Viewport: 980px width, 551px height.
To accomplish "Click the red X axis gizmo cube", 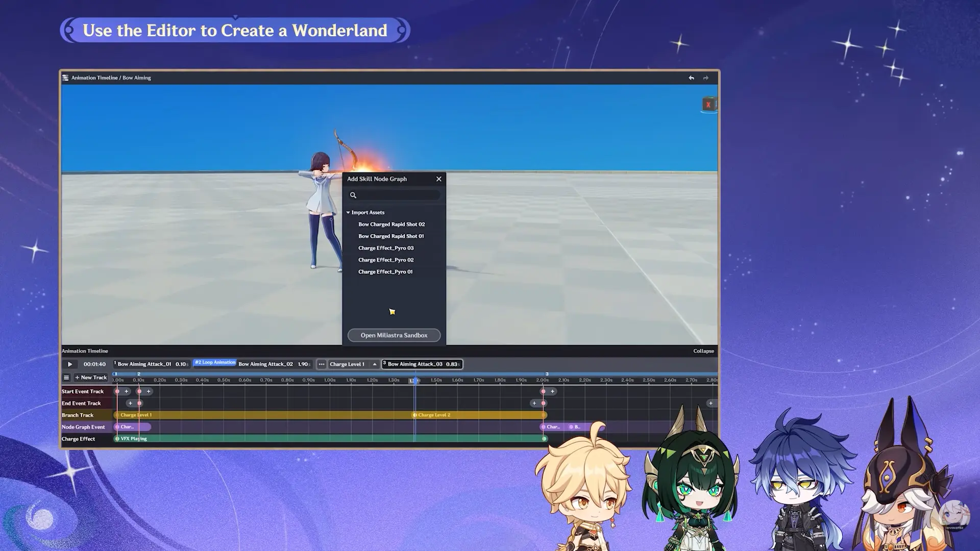I will pos(708,105).
